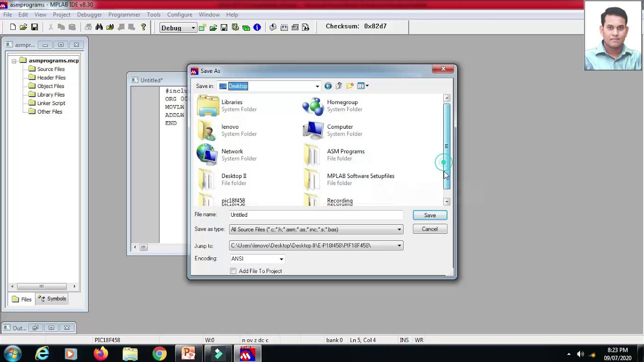Click the yellow question mark Help icon
This screenshot has height=362, width=644.
143,27
